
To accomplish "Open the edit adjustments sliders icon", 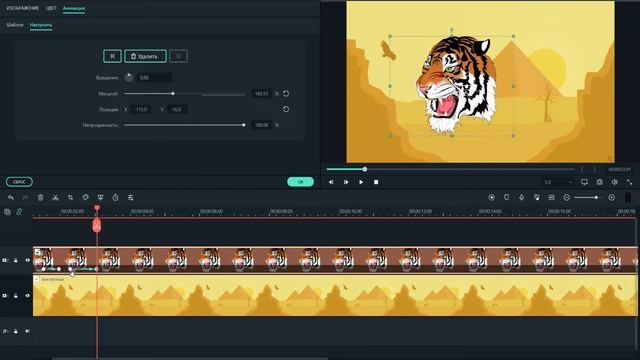I will [131, 198].
